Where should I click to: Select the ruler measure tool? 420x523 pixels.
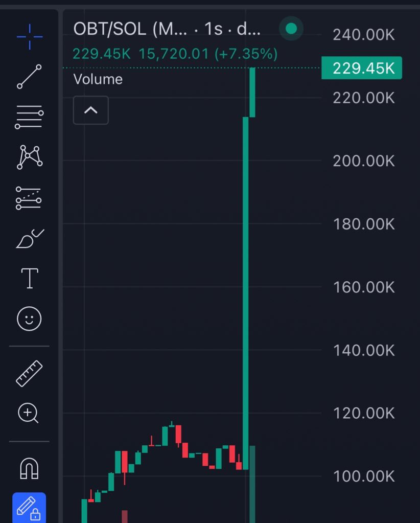[29, 374]
